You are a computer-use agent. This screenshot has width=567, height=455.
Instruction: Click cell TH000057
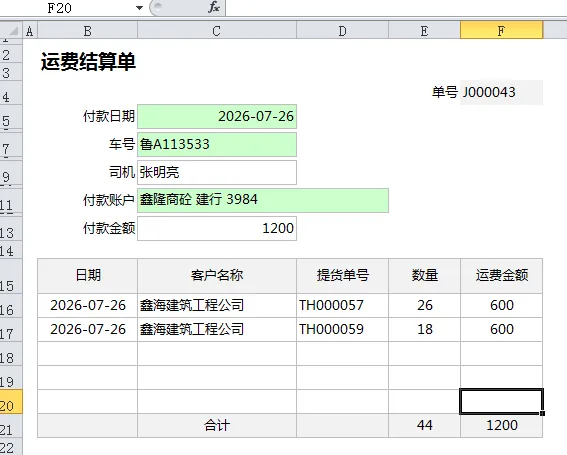point(342,306)
